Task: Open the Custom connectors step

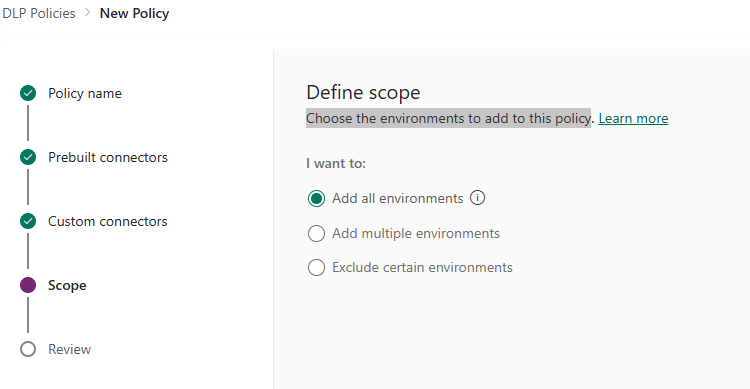Action: pos(108,222)
